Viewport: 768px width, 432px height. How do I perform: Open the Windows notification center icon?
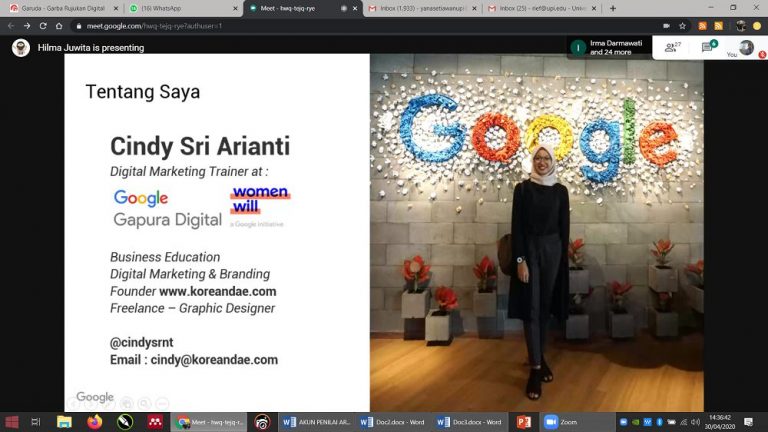[x=748, y=422]
